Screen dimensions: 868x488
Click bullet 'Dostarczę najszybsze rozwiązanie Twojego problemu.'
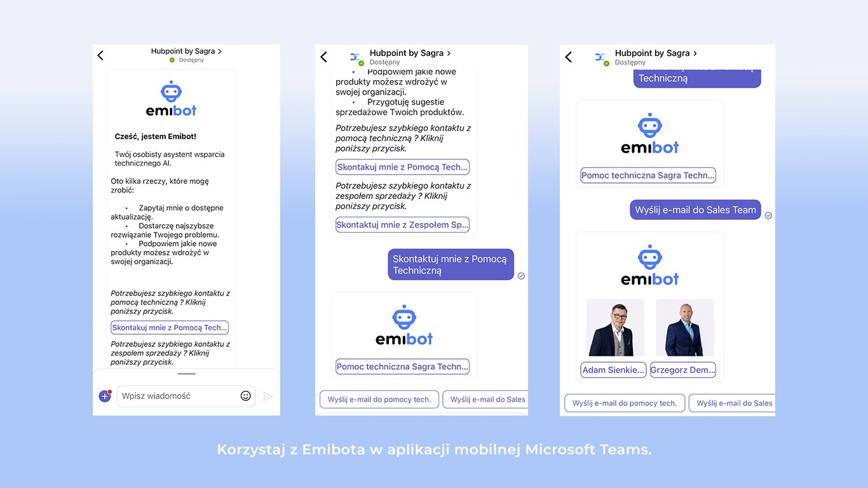[x=165, y=230]
